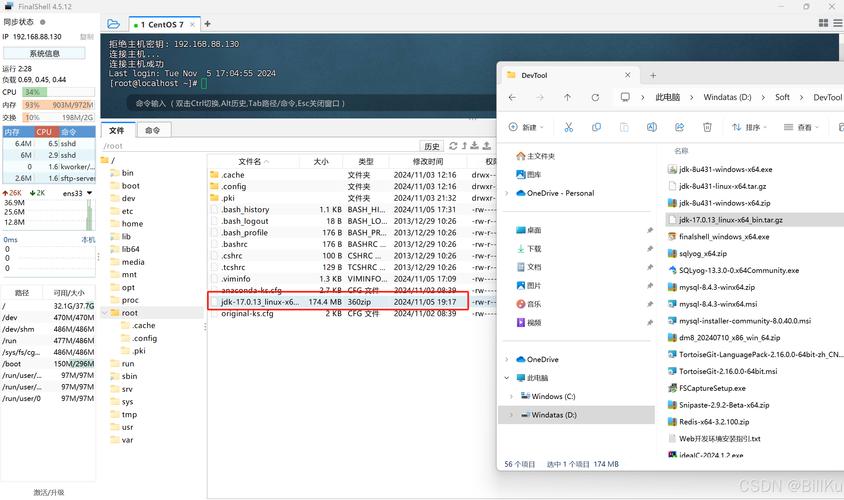Click the Share icon in Explorer toolbar
844x500 pixels.
tap(679, 127)
